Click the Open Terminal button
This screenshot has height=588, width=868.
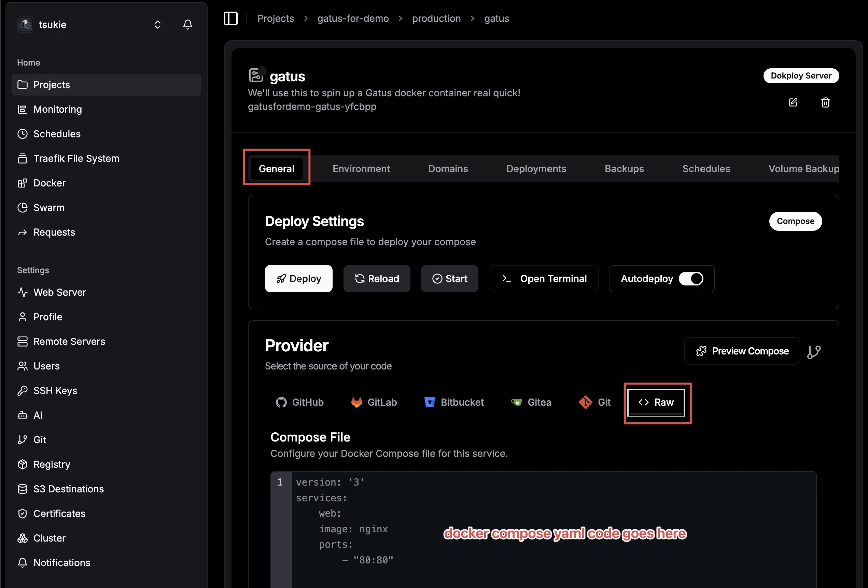click(x=544, y=279)
